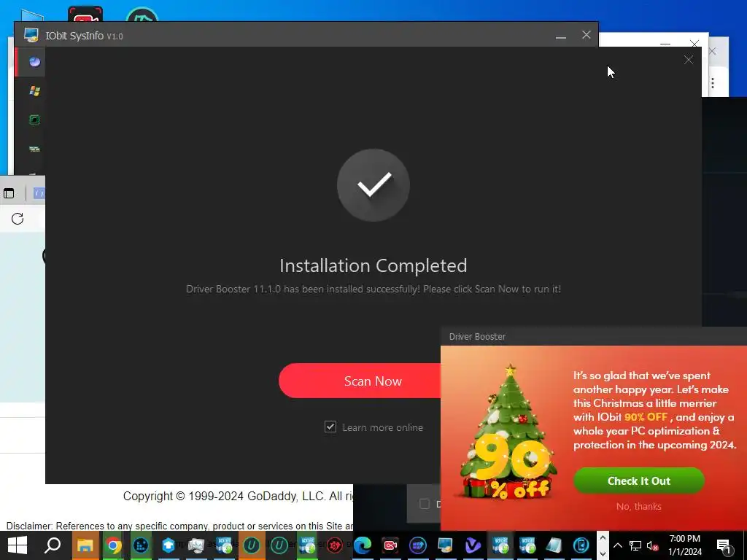
Task: Open the purple V app on taskbar
Action: pyautogui.click(x=473, y=545)
